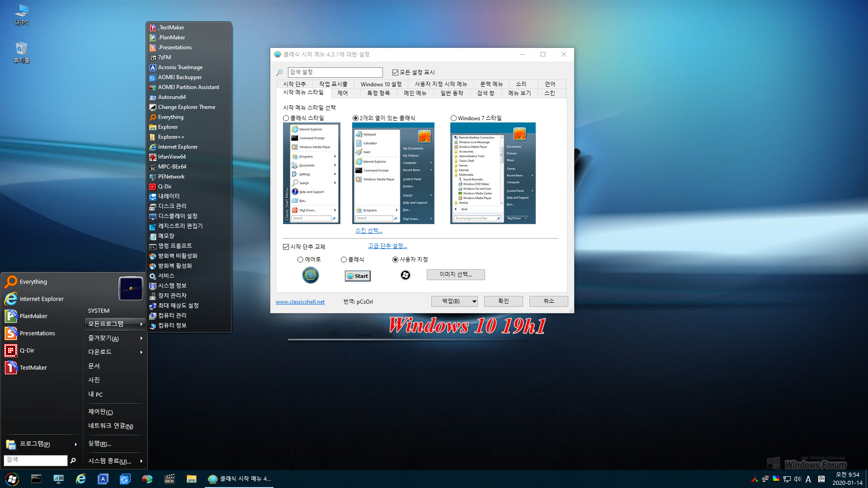This screenshot has width=868, height=488.
Task: Click the user picture in start menu
Action: point(131,288)
